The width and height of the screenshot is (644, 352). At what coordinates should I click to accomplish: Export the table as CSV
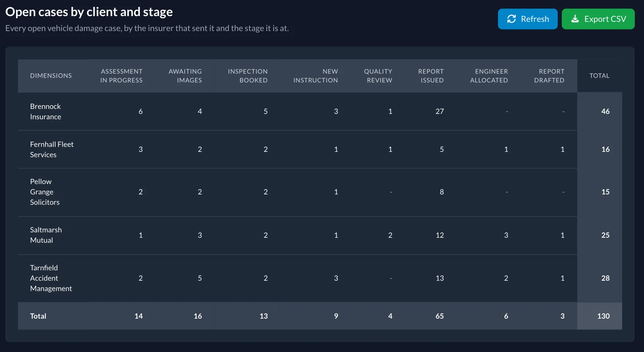click(x=598, y=19)
